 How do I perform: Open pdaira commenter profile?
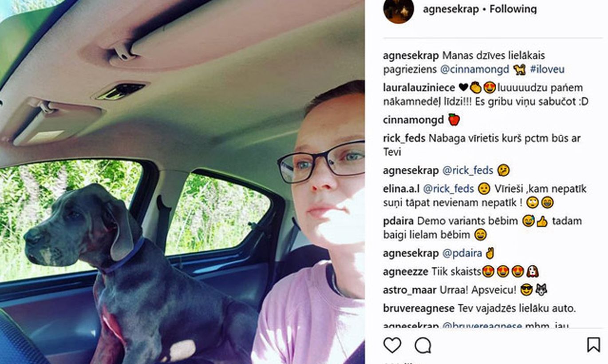click(x=398, y=221)
